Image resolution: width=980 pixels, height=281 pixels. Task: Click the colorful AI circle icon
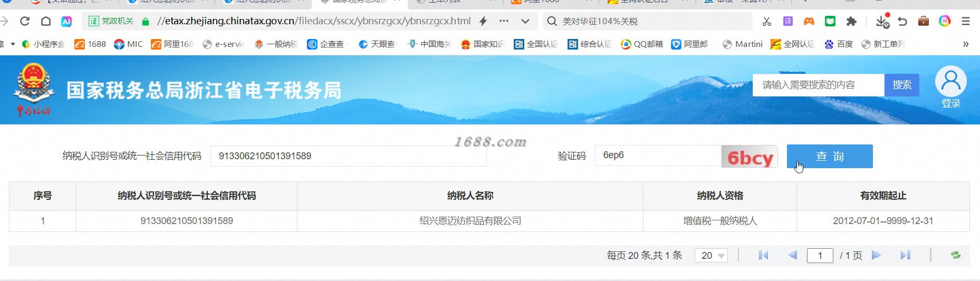(x=945, y=21)
